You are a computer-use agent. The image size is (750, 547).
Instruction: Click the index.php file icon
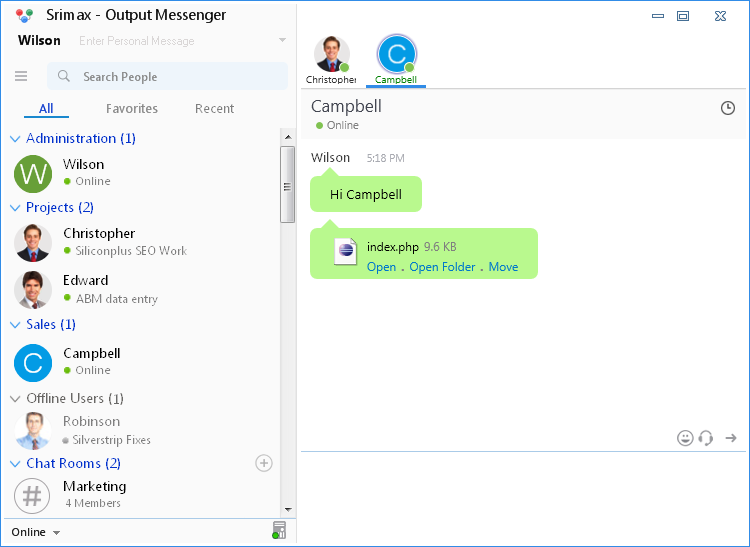coord(346,253)
